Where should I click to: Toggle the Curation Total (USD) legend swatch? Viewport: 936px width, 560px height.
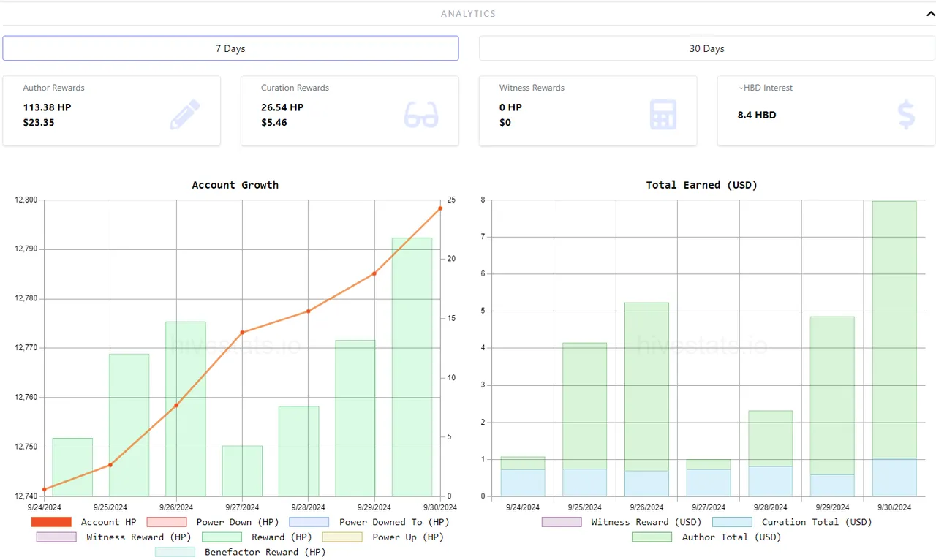pos(732,522)
